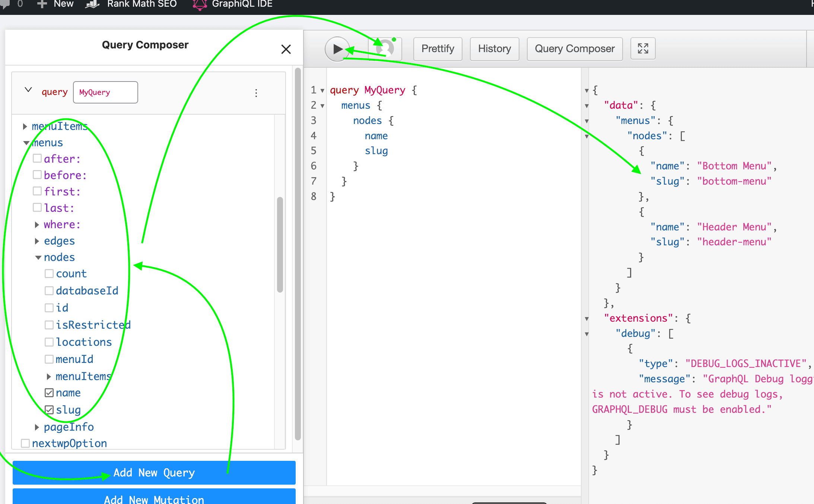Toggle the Query Composer toolbar button
This screenshot has height=504, width=814.
[x=575, y=49]
